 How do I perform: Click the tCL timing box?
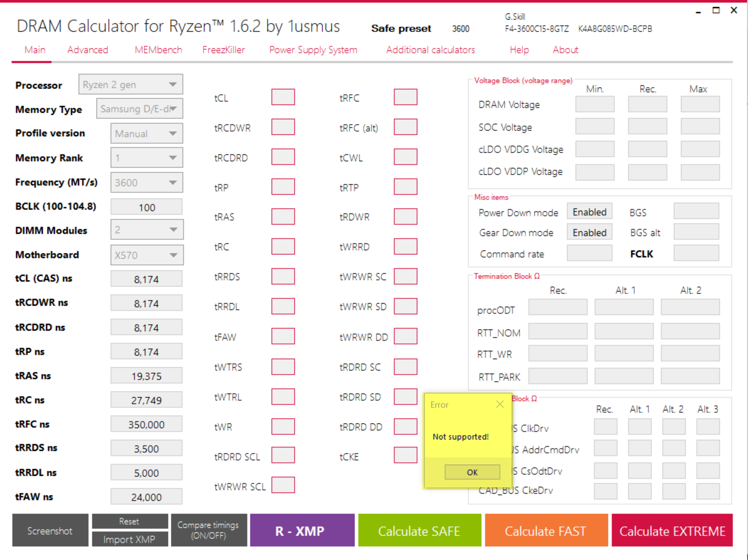pos(283,97)
